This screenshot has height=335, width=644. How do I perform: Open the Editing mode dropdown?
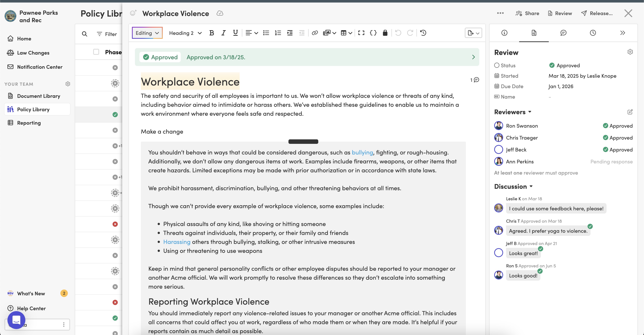point(147,33)
